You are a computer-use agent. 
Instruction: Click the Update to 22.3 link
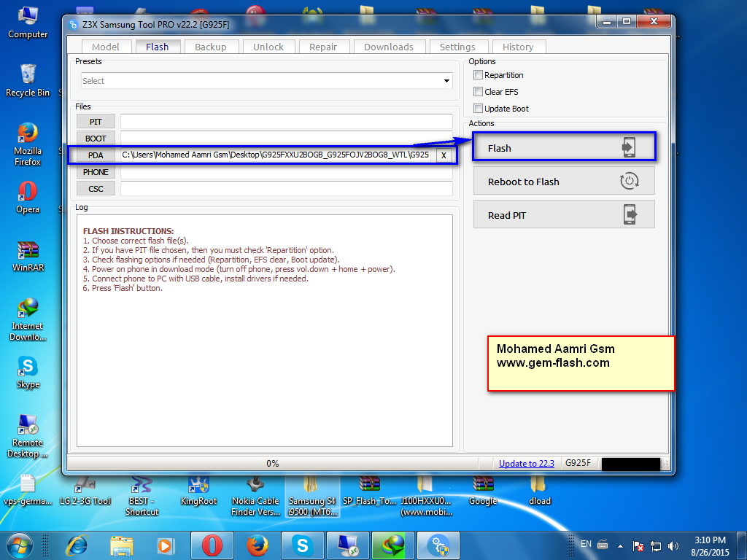(527, 463)
